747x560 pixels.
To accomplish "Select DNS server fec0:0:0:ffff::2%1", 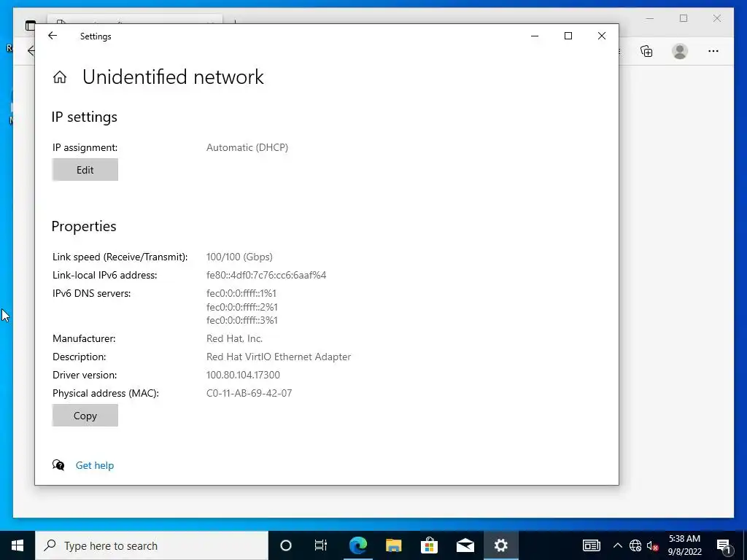I will (242, 307).
